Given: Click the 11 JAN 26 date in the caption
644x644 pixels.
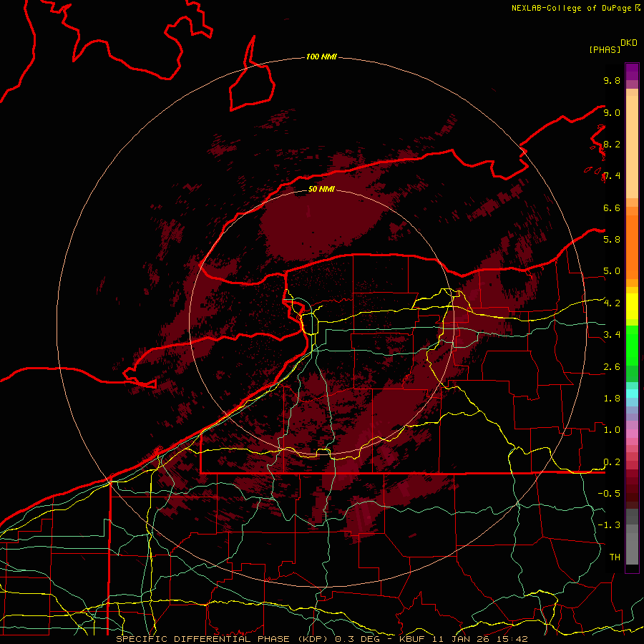Looking at the screenshot, I should [462, 639].
